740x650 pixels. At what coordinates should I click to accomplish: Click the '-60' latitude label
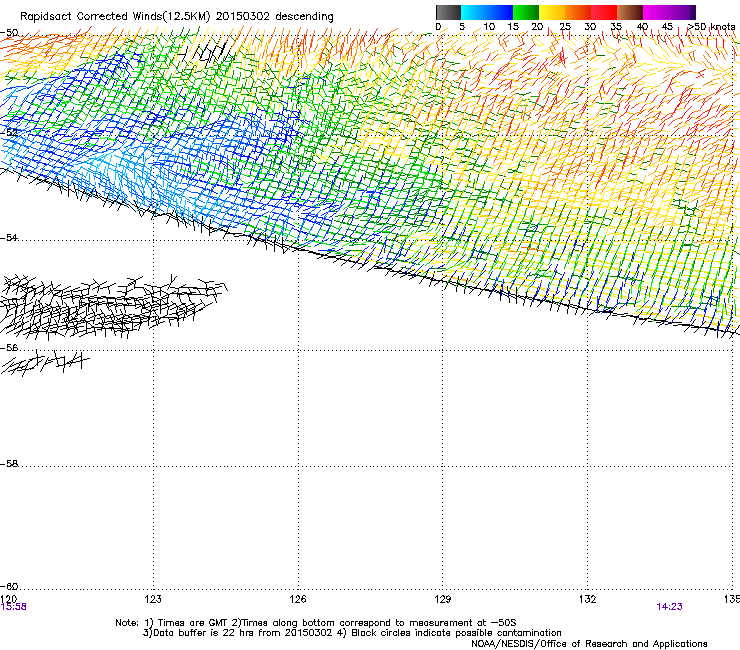pos(9,586)
